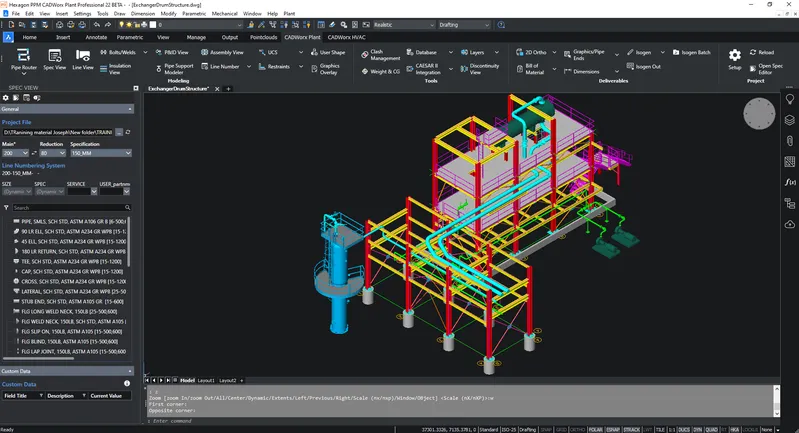
Task: Click the Reload project button
Action: 761,52
